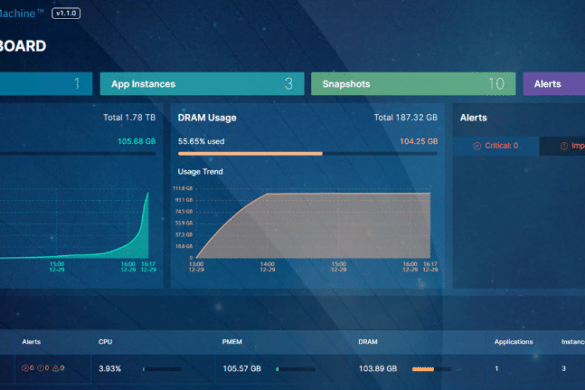The width and height of the screenshot is (585, 390).
Task: Click the green PMEM usage trend chart
Action: (75, 225)
